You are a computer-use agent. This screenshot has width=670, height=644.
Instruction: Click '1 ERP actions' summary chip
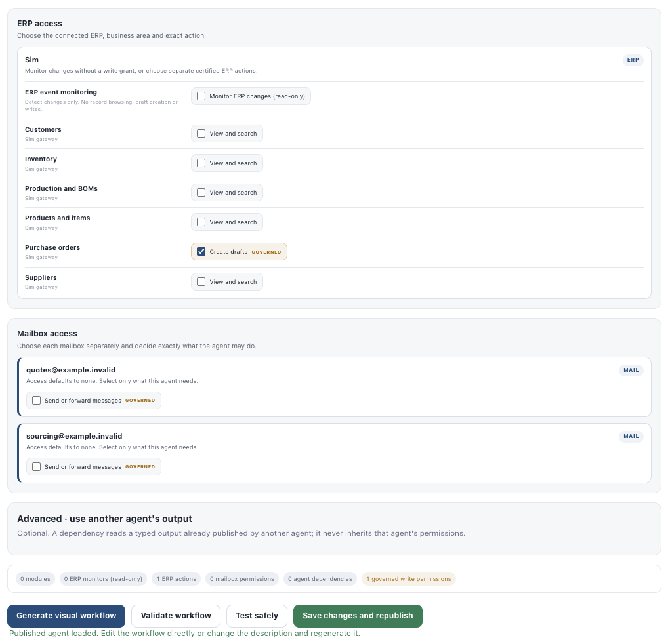[x=177, y=579]
